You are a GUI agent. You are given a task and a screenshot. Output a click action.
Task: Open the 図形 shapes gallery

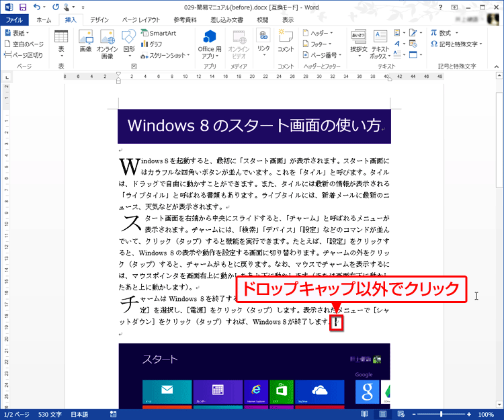pyautogui.click(x=129, y=44)
